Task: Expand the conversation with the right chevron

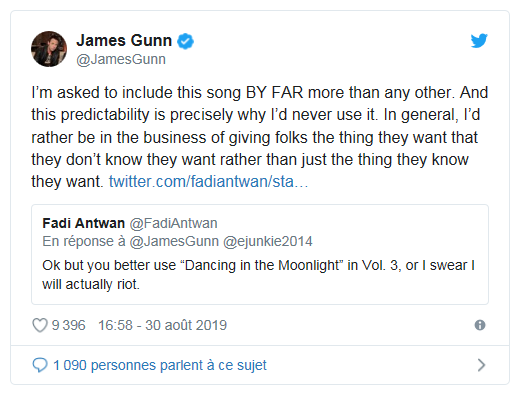Action: coord(481,365)
